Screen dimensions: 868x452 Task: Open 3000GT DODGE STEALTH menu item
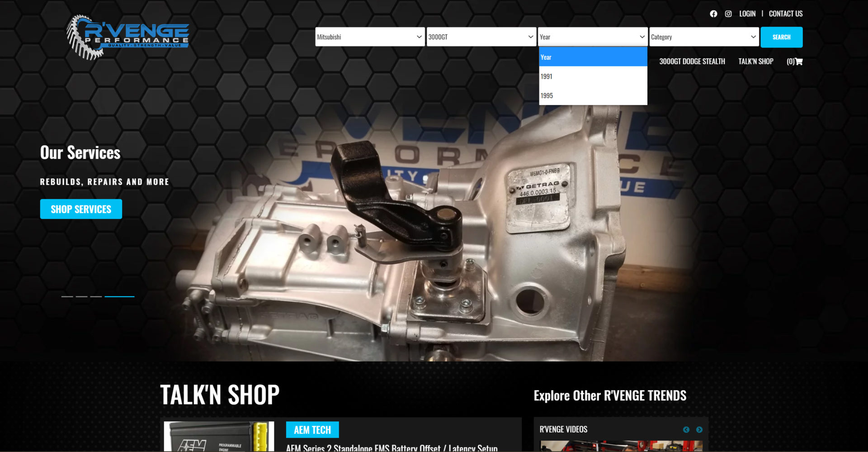[692, 62]
